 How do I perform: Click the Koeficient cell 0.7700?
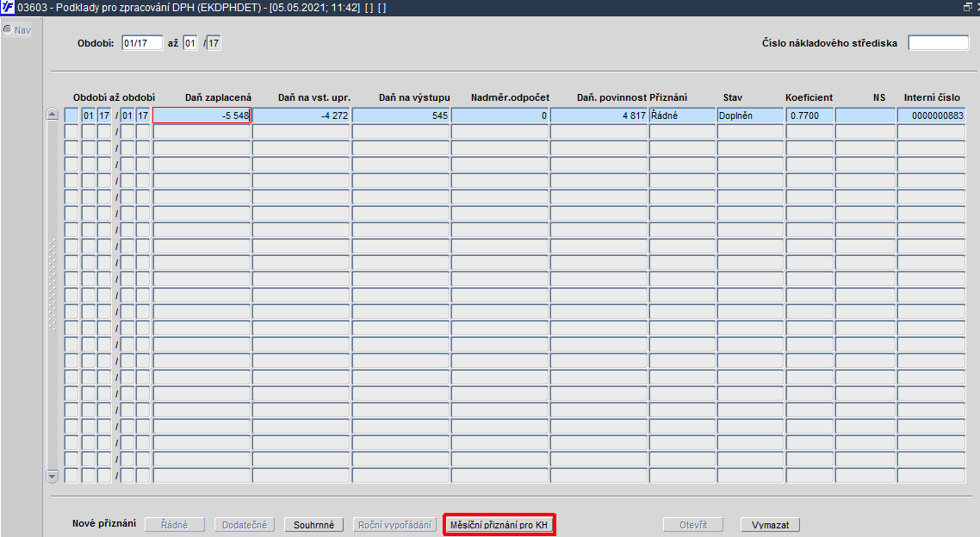tap(809, 116)
